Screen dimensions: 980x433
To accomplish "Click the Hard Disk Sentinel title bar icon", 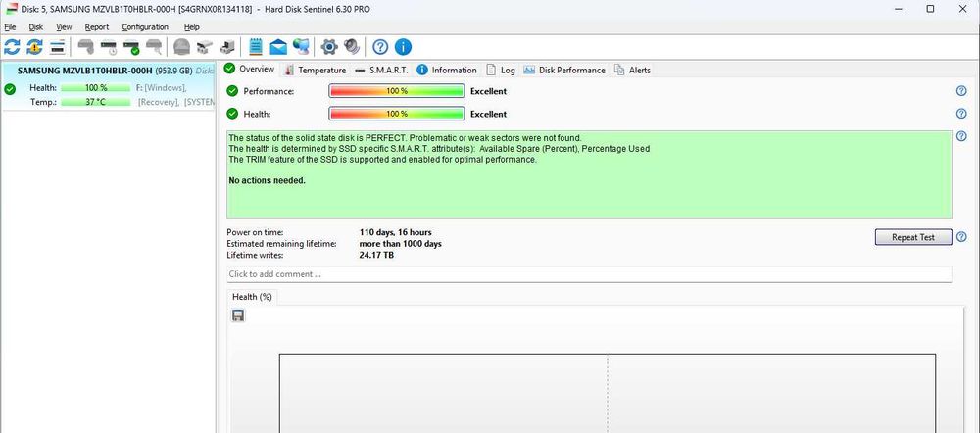I will click(x=11, y=9).
